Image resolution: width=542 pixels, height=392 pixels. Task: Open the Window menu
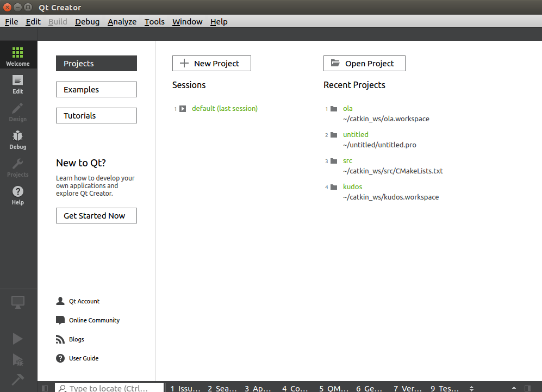(x=188, y=22)
